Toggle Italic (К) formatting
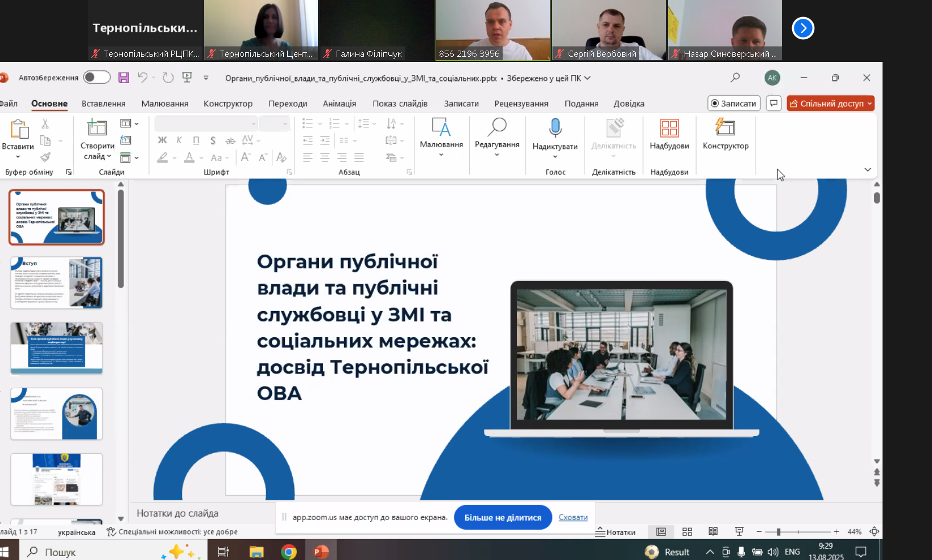Image resolution: width=932 pixels, height=560 pixels. pos(179,140)
